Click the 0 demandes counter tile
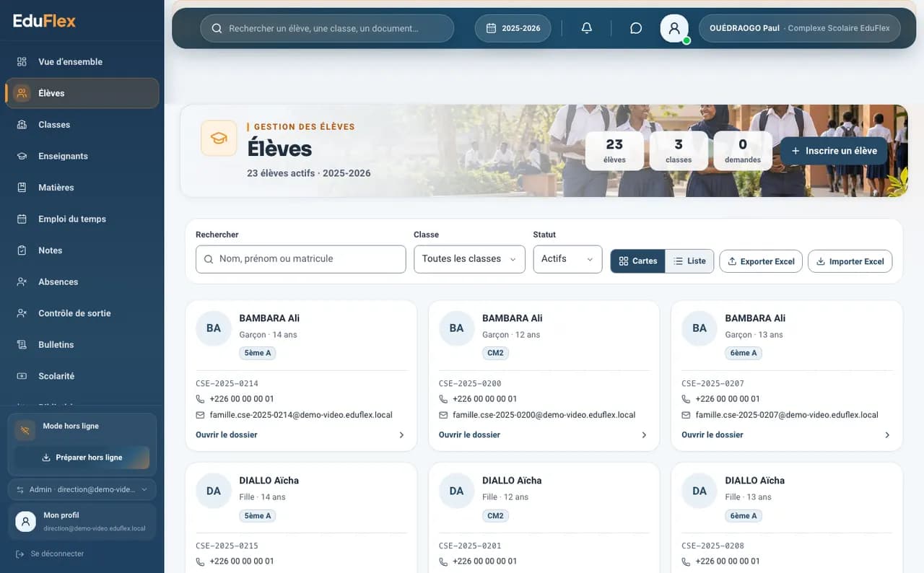924x573 pixels. 743,151
